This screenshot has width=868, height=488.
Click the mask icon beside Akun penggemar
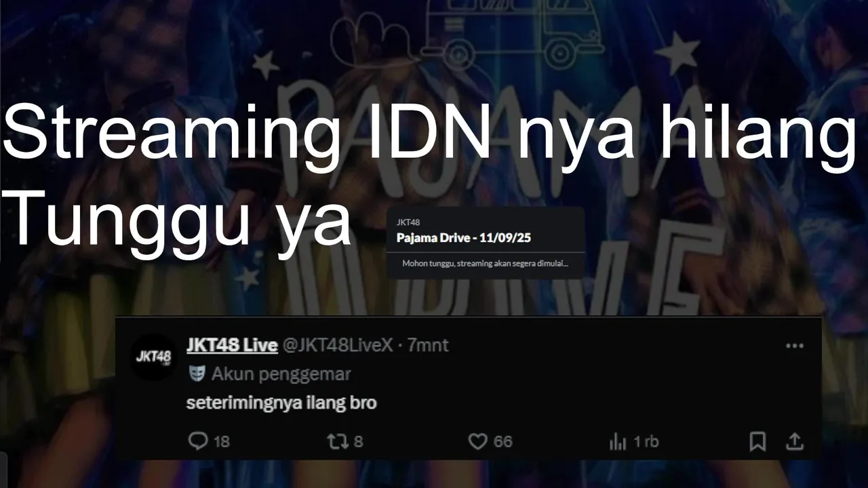[x=196, y=373]
